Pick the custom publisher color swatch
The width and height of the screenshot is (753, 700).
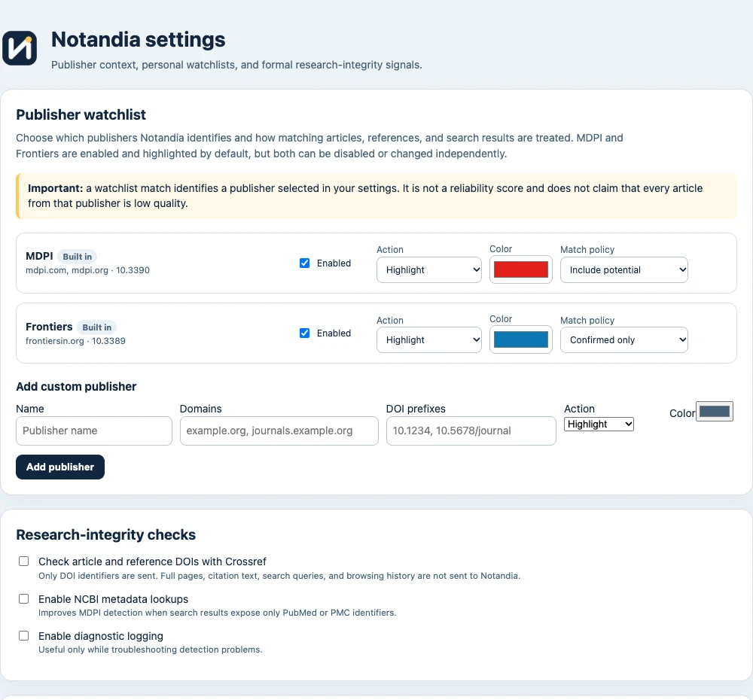coord(715,412)
